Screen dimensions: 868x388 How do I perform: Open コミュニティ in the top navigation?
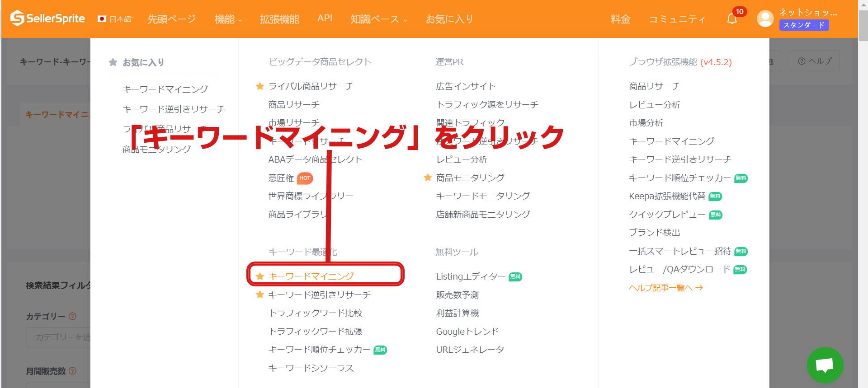(677, 19)
